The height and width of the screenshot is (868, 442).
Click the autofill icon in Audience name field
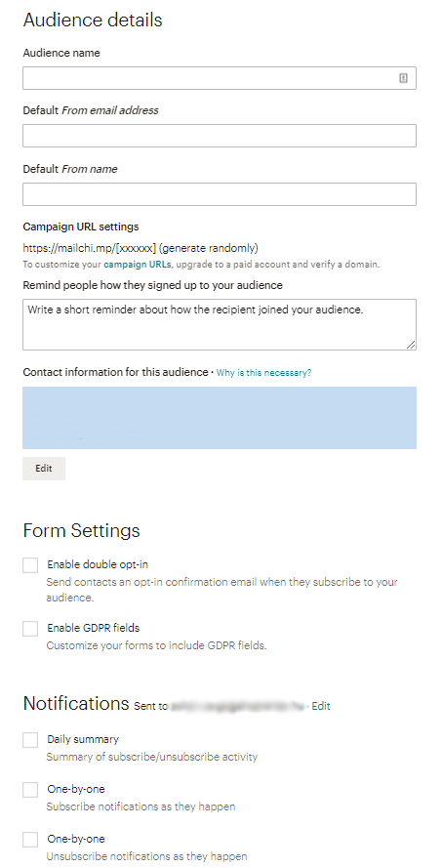pos(403,78)
